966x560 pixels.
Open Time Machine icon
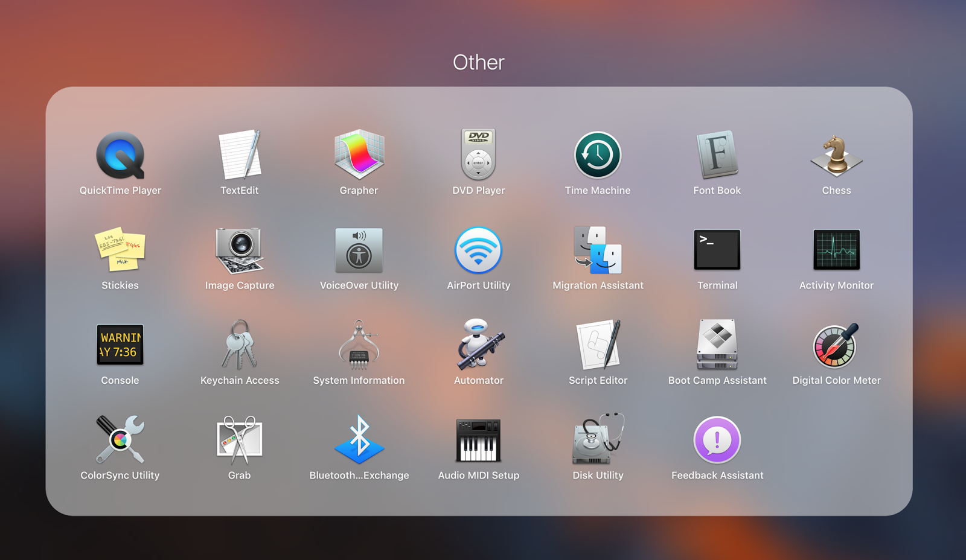[x=598, y=155]
